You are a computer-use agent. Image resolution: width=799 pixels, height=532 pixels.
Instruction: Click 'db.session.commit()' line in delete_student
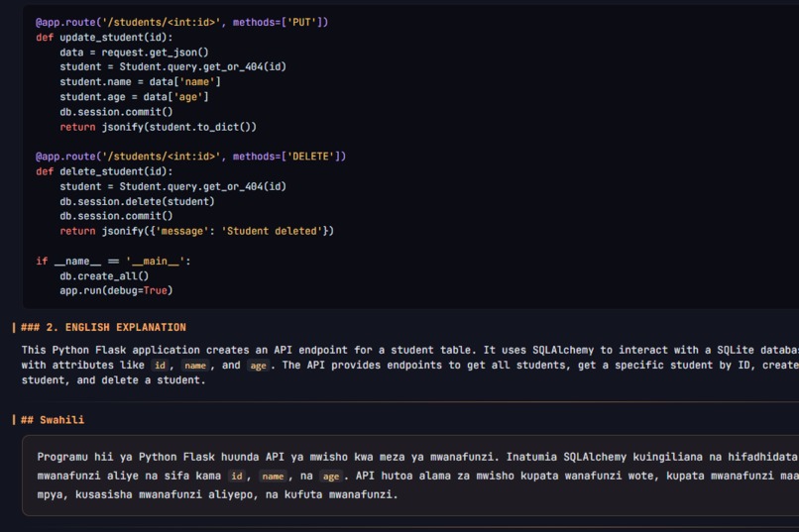[116, 216]
